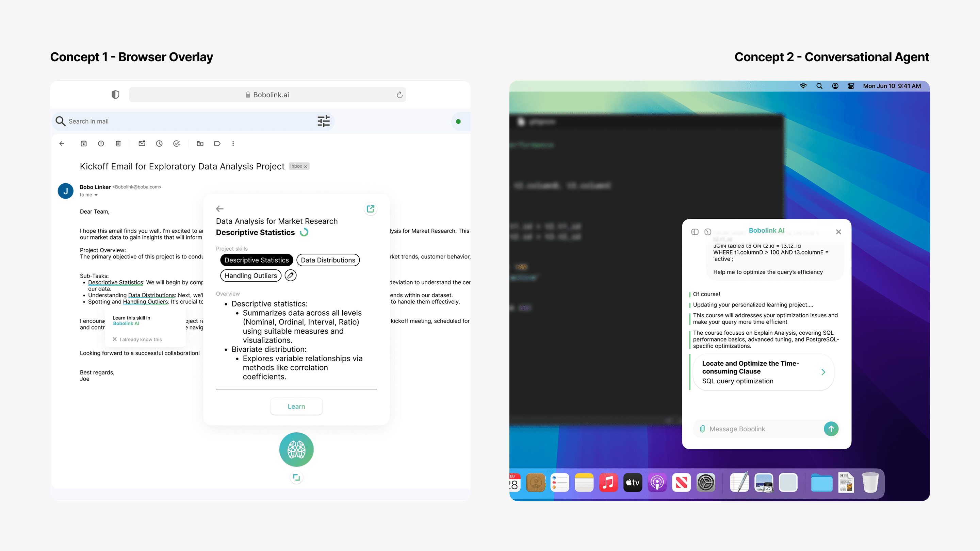Open the search filter options icon

[323, 121]
